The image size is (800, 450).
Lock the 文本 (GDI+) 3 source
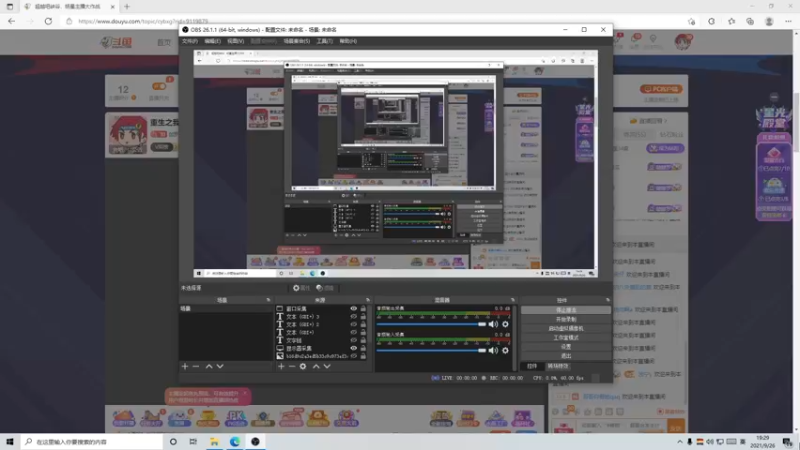[x=363, y=316]
